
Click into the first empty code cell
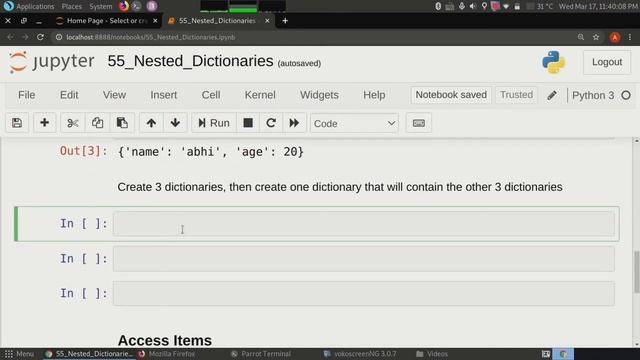[x=364, y=224]
